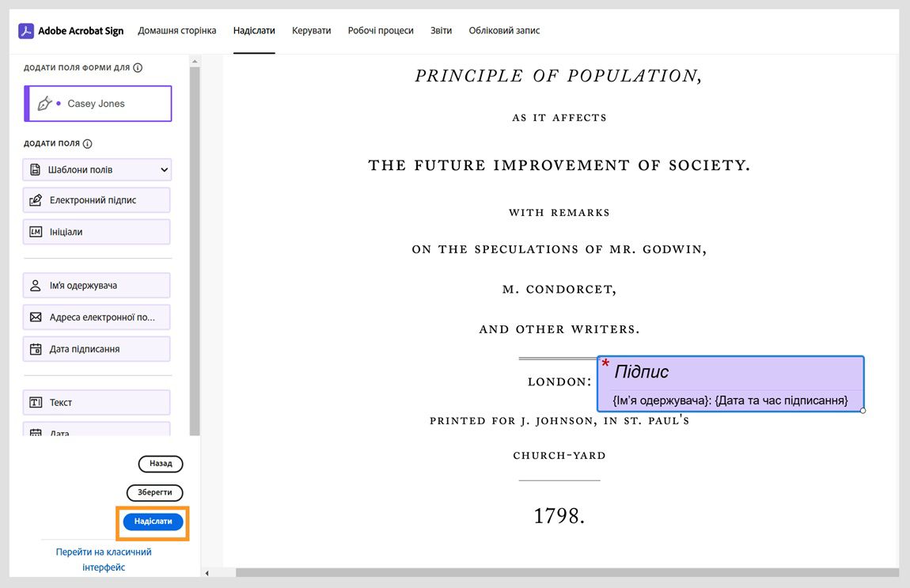The image size is (910, 588).
Task: Add 'Текст' field
Action: point(97,402)
